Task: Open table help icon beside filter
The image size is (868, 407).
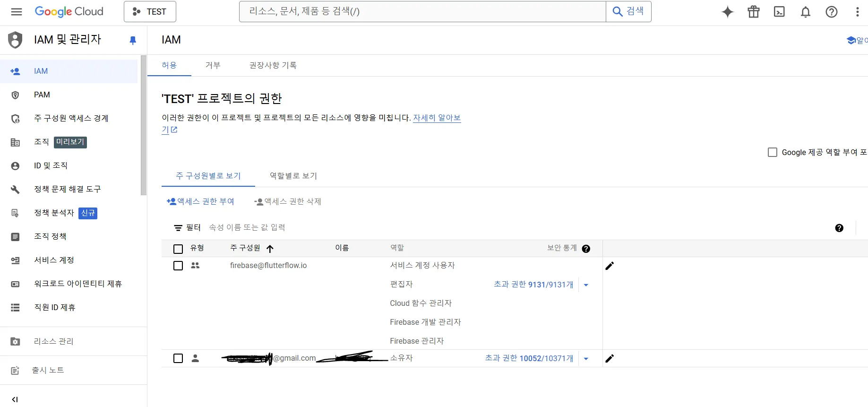Action: coord(839,228)
